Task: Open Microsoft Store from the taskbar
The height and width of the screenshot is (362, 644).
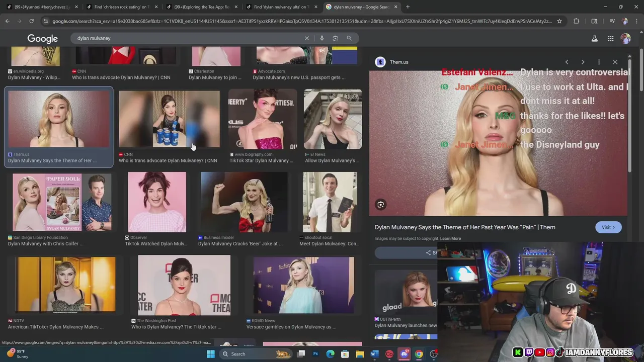Action: (x=345, y=354)
